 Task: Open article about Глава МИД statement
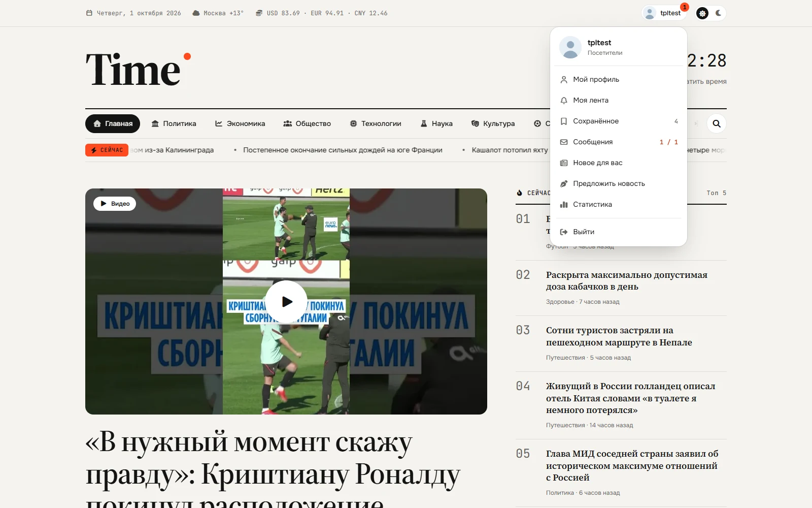[x=632, y=465]
